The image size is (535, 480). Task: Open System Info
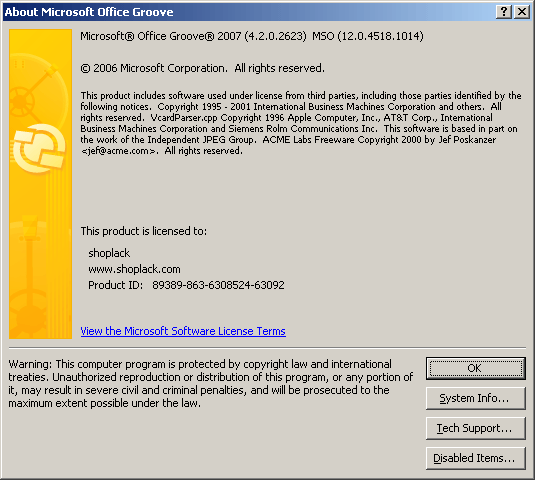(476, 398)
